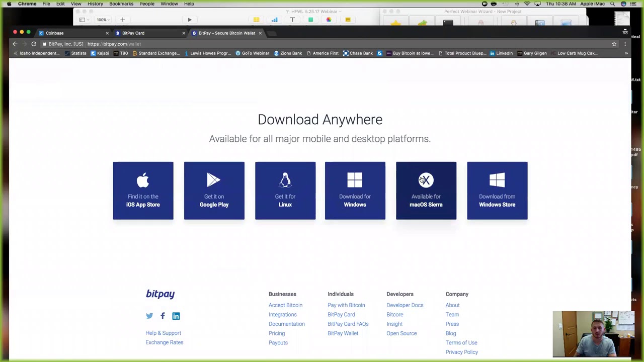Open the iOS App Store download tile
Viewport: 644px width, 362px height.
(143, 191)
